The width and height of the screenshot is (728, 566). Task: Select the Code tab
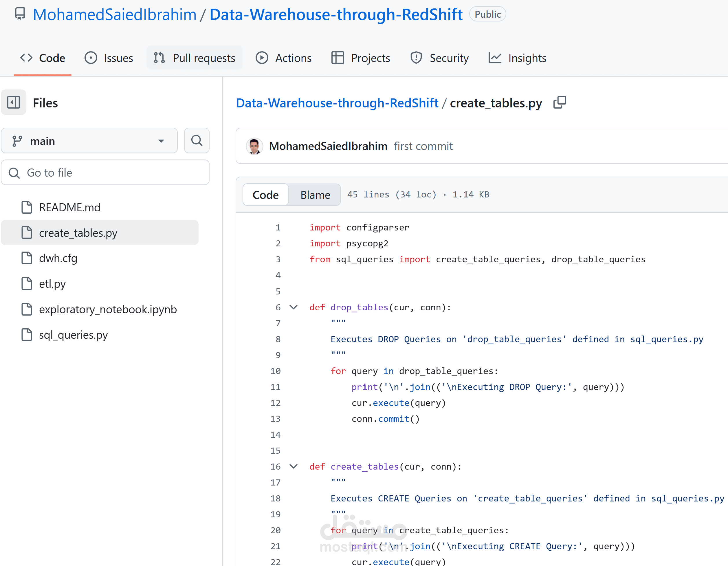(43, 58)
